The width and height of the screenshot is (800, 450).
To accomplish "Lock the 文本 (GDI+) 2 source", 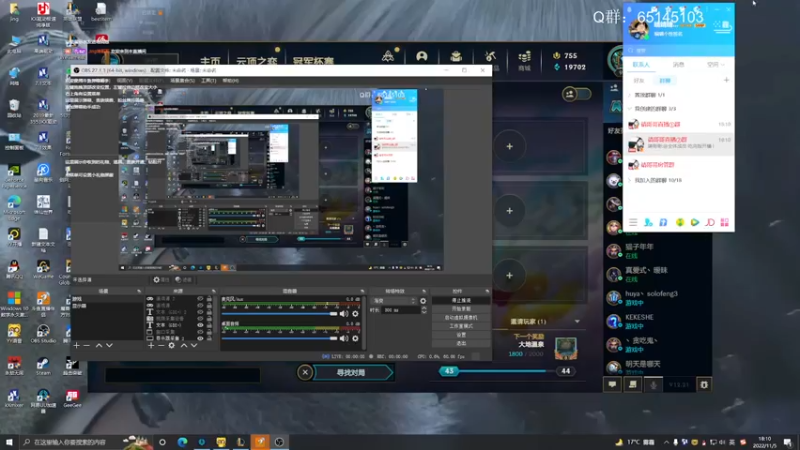I will click(x=209, y=312).
